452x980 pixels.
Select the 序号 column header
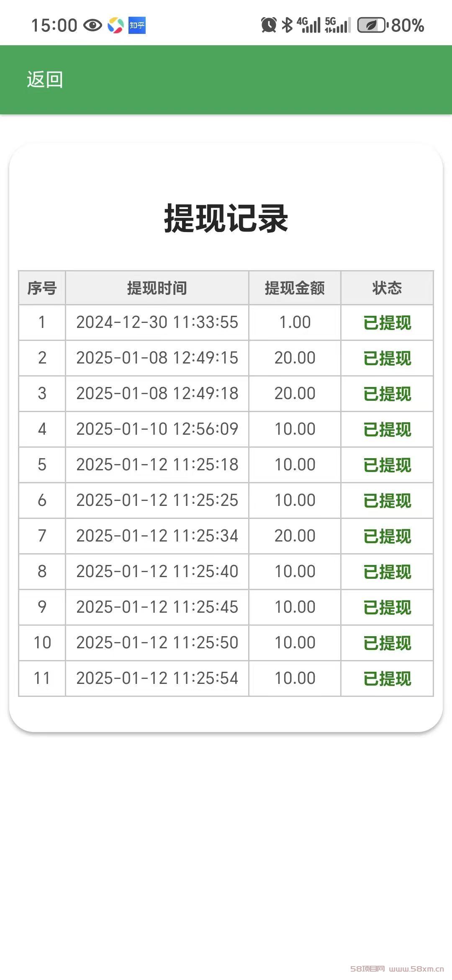(42, 288)
